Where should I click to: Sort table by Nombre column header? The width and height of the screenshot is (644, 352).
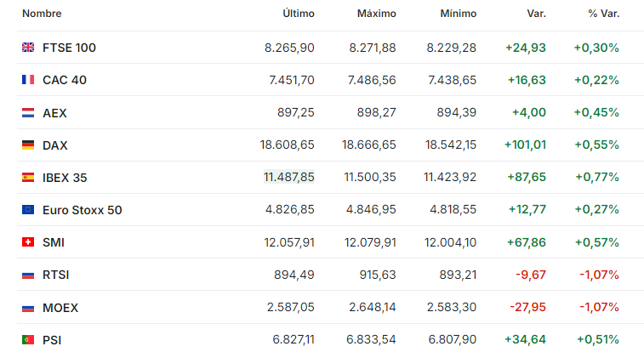coord(42,14)
